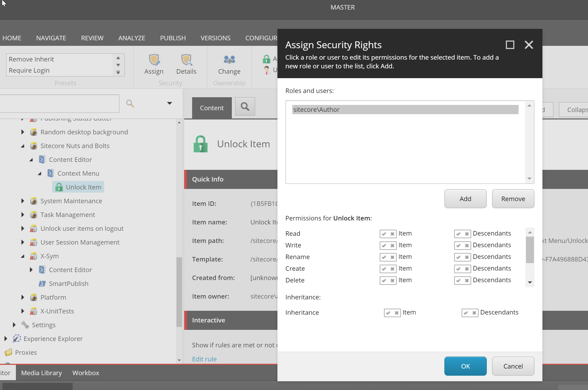Click the search magnifier beside the tree search box
This screenshot has height=390, width=588.
[x=130, y=103]
